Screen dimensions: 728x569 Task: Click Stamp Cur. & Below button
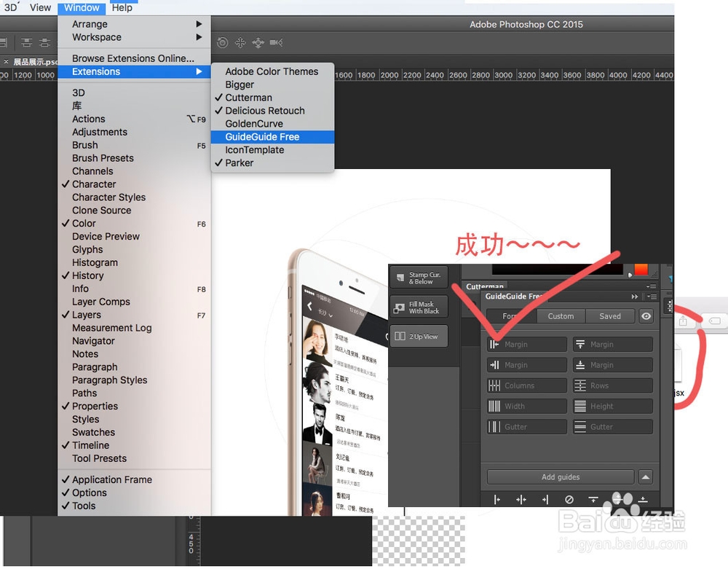[x=419, y=278]
